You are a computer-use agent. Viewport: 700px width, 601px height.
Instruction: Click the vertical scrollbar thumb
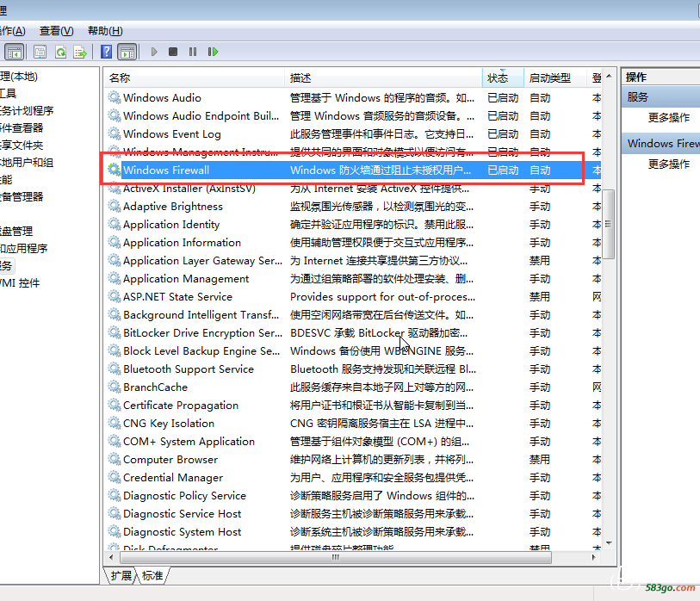(609, 224)
